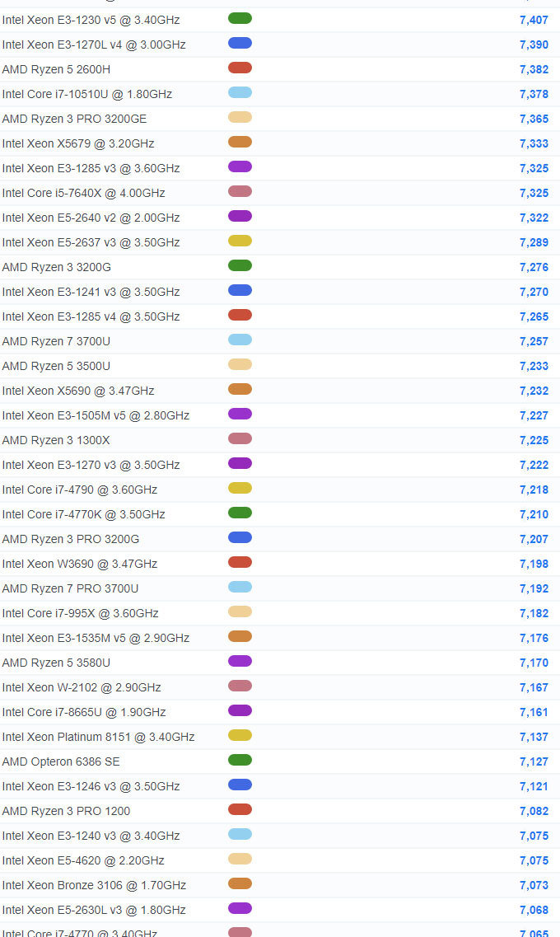Select Intel Xeon E5-2630L v3 name

[94, 910]
